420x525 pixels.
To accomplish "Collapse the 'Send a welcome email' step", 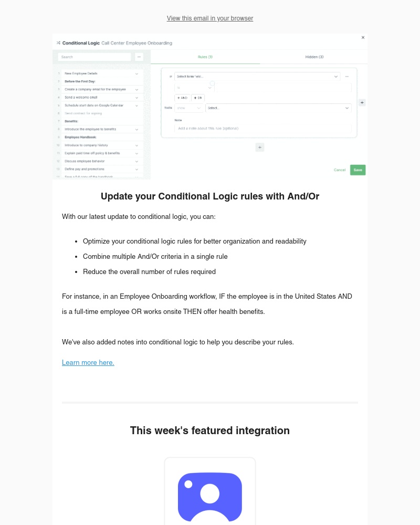I will point(136,97).
